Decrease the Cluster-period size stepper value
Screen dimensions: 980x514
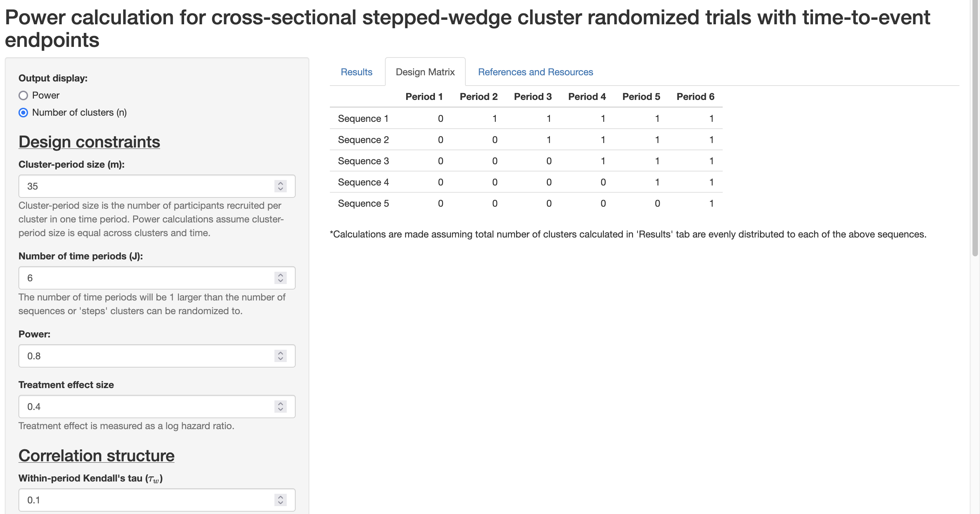pyautogui.click(x=280, y=189)
